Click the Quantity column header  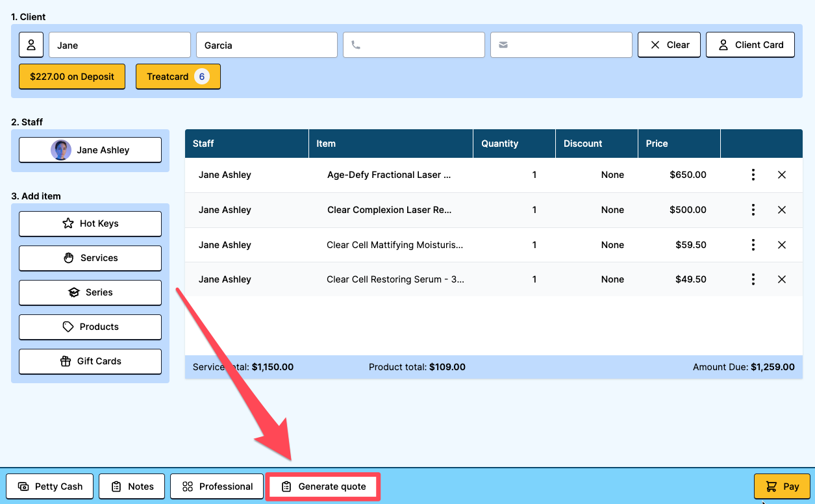click(x=514, y=144)
